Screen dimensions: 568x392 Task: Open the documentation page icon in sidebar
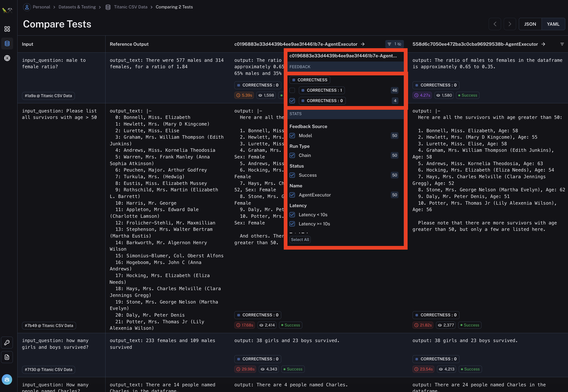tap(7, 357)
